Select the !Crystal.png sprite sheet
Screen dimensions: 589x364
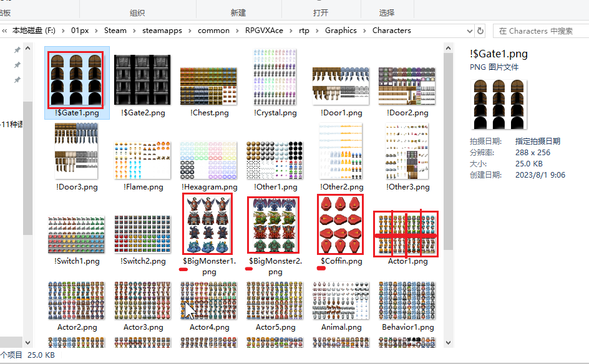[275, 77]
